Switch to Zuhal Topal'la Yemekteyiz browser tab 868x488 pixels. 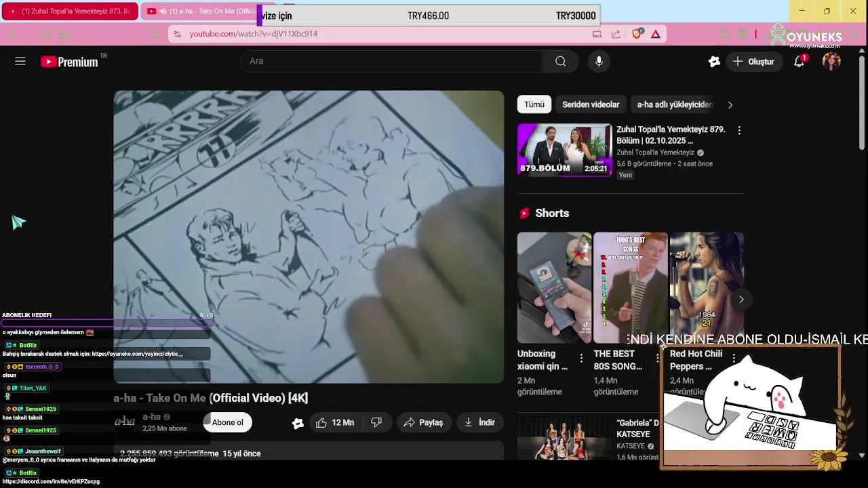click(70, 12)
